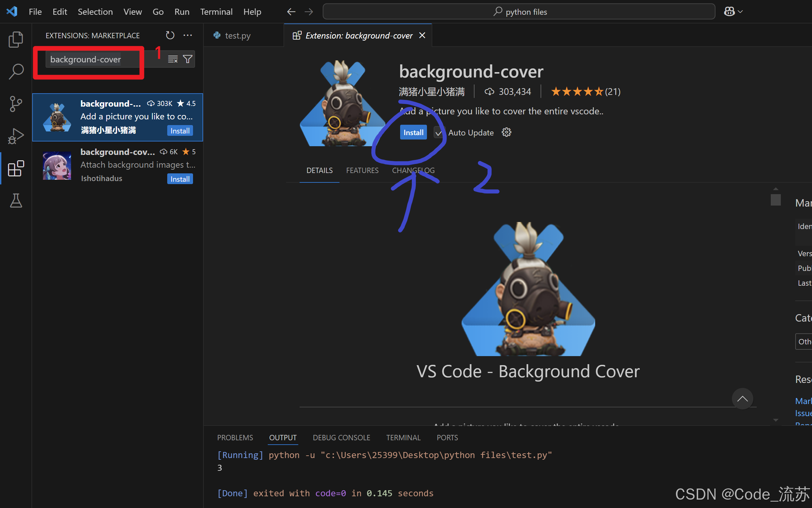This screenshot has width=812, height=508.
Task: Click the large extension header icon
Action: pos(342,103)
